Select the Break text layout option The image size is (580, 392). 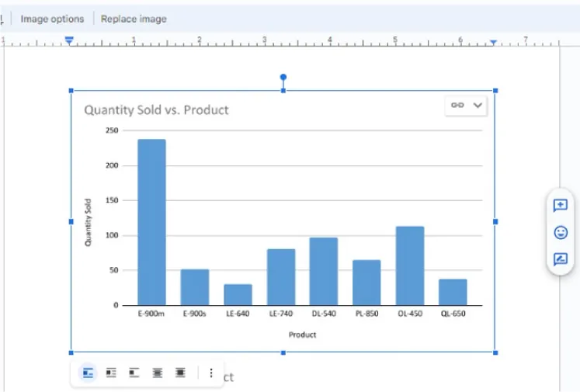tap(134, 373)
